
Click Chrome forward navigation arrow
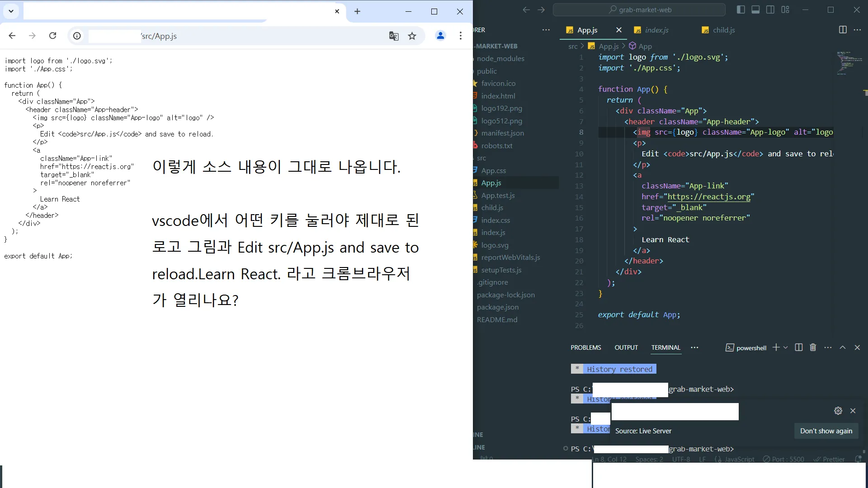click(32, 36)
